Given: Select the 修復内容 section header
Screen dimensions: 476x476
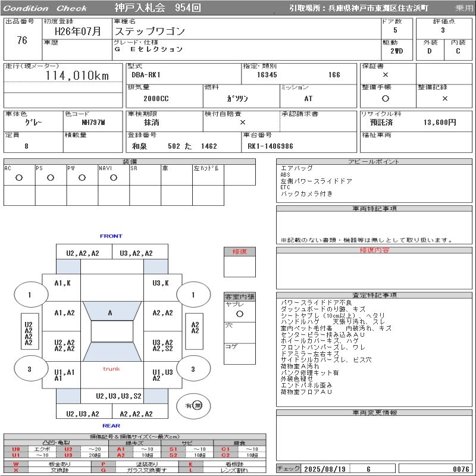Looking at the screenshot, I should point(375,250).
